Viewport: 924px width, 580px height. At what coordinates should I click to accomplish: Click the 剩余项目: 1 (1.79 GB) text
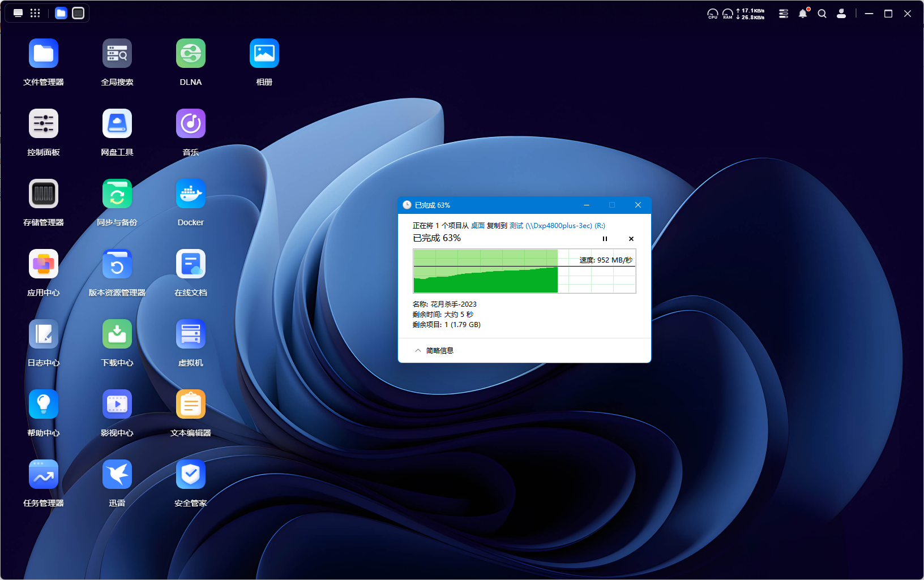(x=447, y=325)
